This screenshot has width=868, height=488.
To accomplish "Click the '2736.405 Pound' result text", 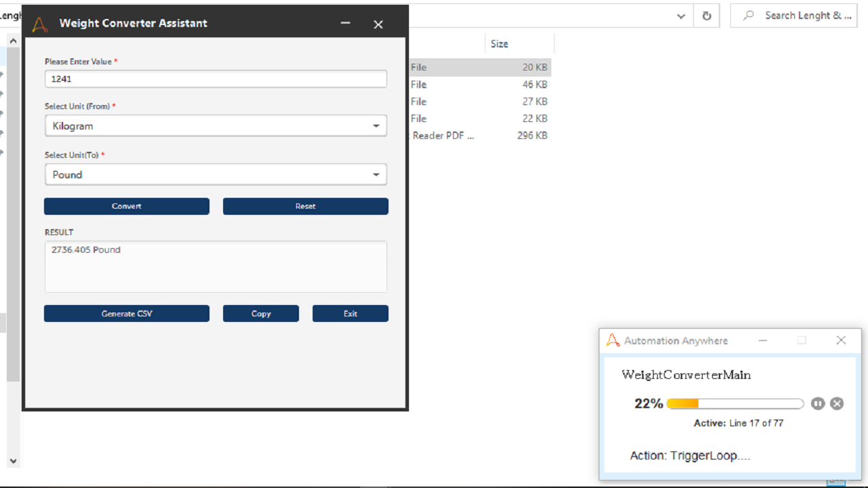I will [86, 250].
